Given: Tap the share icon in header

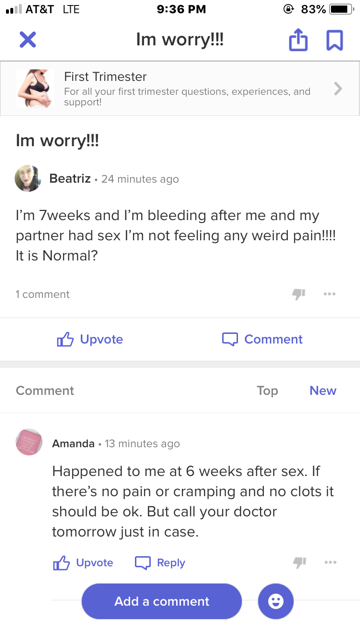Looking at the screenshot, I should coord(298,40).
